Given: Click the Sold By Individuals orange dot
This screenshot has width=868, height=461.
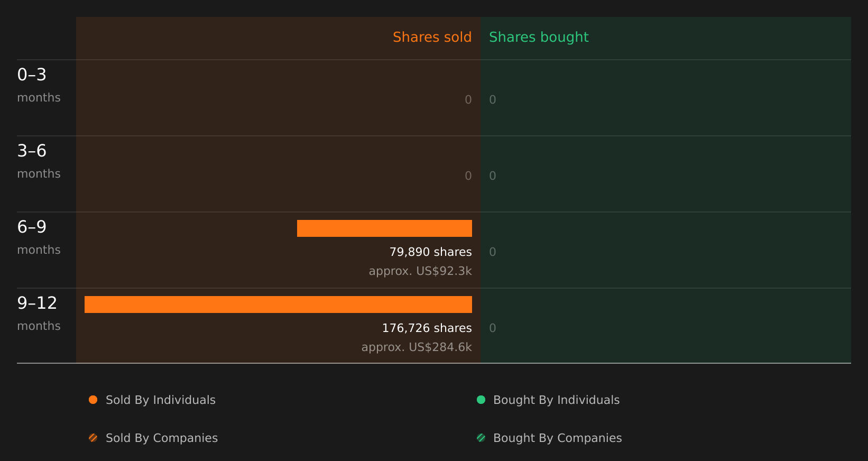Looking at the screenshot, I should [93, 400].
